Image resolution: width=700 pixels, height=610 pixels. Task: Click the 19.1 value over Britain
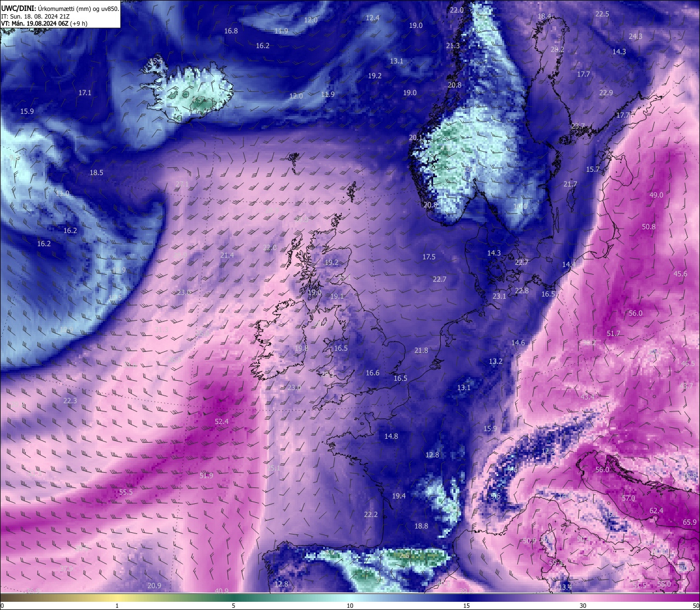coord(337,297)
